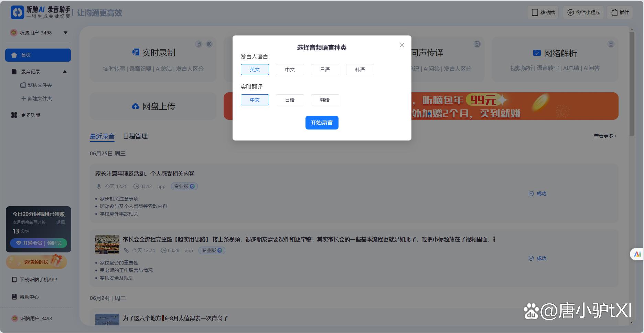Click the 今天 12:26 timestamp
Image resolution: width=644 pixels, height=333 pixels.
(x=116, y=186)
